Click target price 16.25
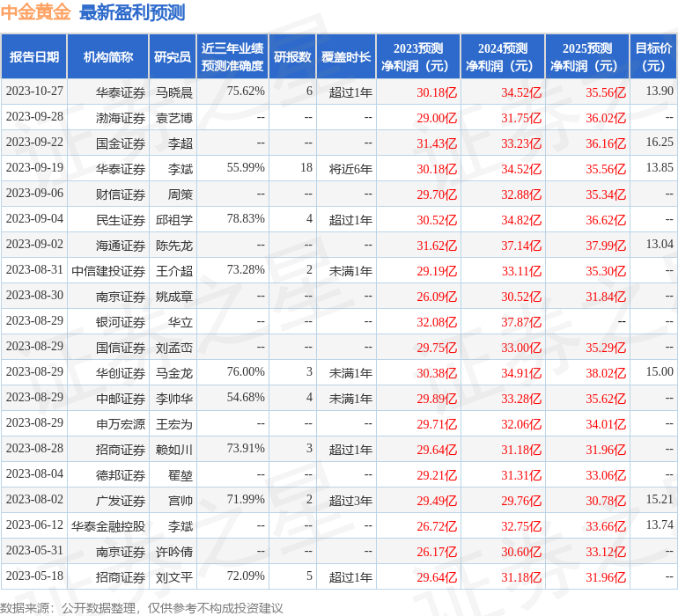This screenshot has width=678, height=616. 660,143
